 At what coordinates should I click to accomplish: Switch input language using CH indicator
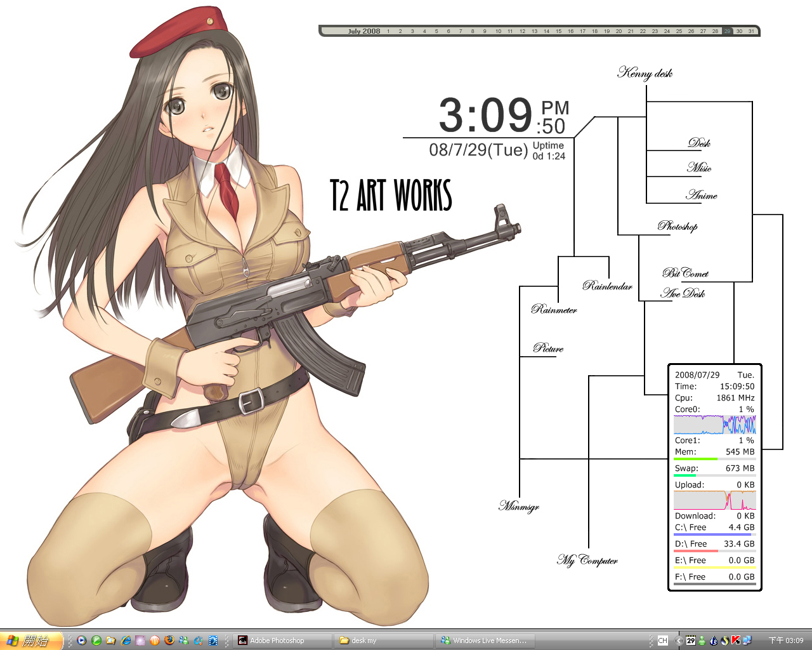pos(663,640)
